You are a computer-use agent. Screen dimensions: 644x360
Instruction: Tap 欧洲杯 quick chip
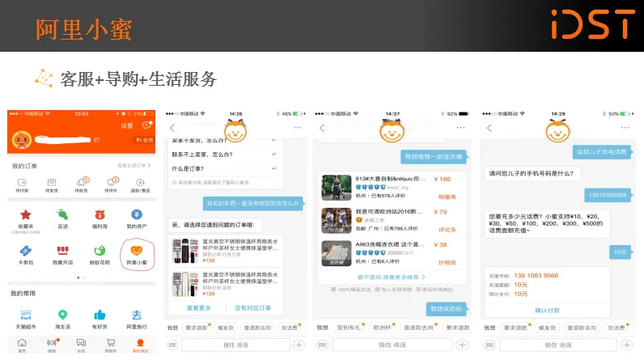coord(383,328)
